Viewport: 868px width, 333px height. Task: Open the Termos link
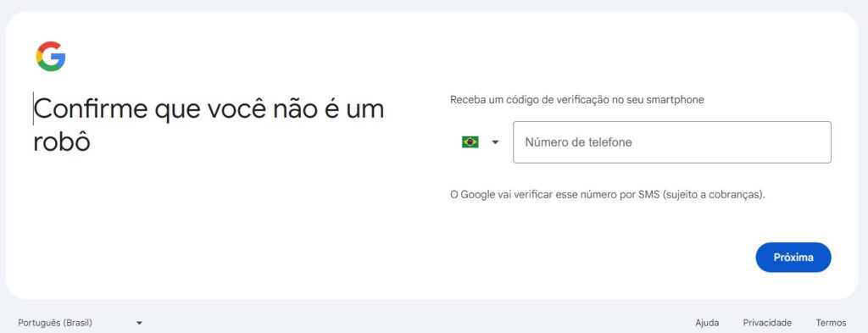[x=831, y=323]
